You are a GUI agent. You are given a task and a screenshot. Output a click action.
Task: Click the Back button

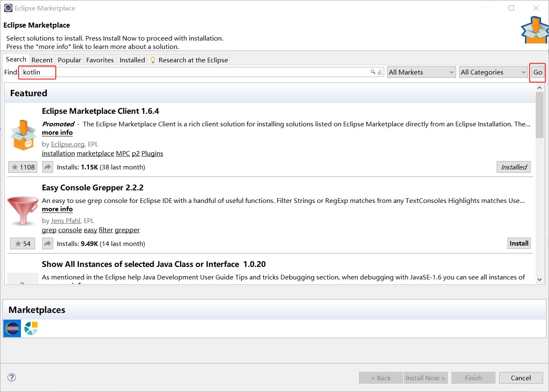coord(381,378)
